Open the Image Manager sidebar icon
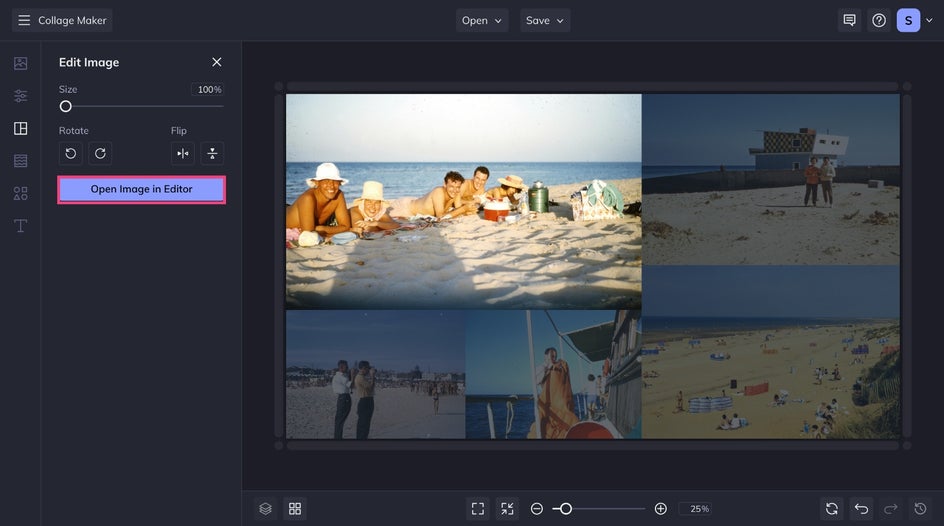The height and width of the screenshot is (526, 944). coord(20,63)
